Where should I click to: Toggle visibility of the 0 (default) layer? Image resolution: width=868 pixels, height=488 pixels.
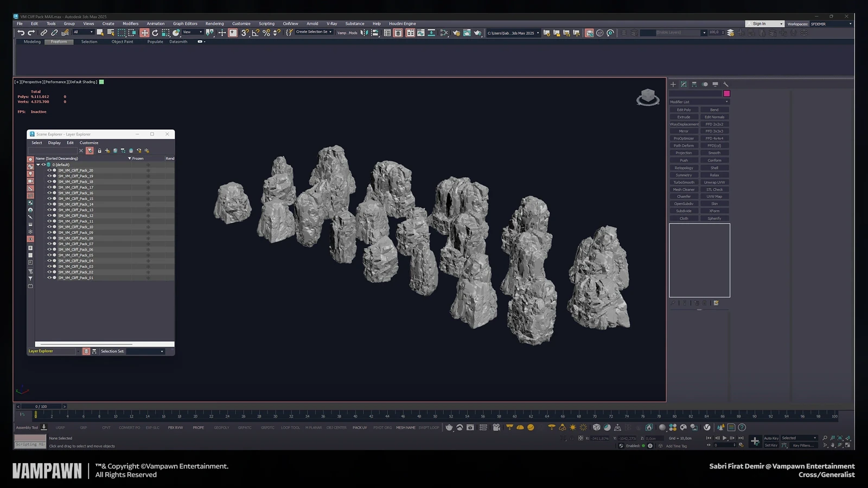click(43, 164)
